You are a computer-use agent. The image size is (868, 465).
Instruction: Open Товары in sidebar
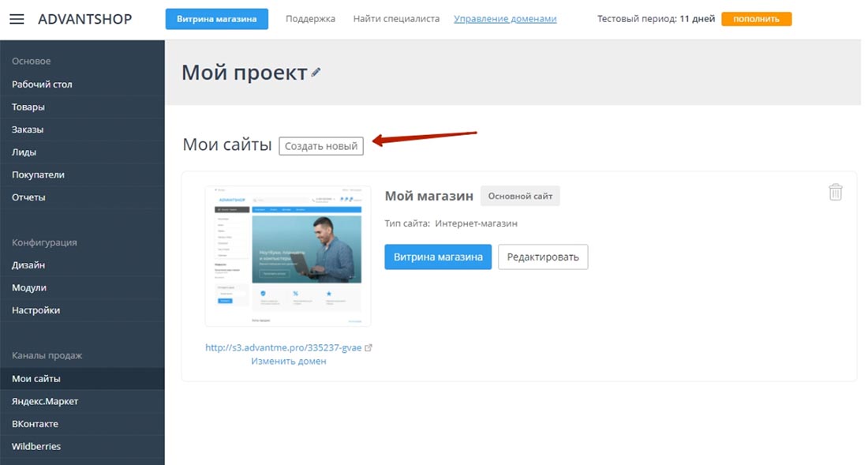click(x=82, y=107)
